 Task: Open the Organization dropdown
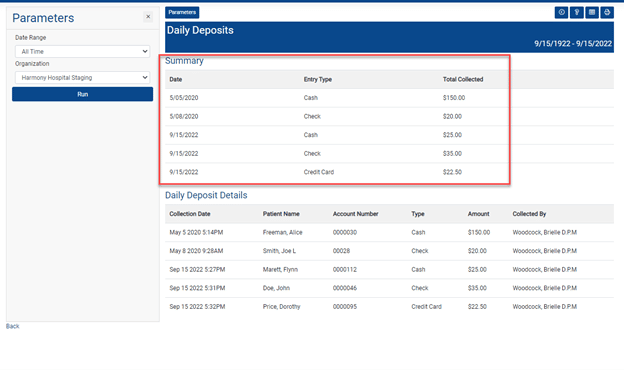point(82,78)
